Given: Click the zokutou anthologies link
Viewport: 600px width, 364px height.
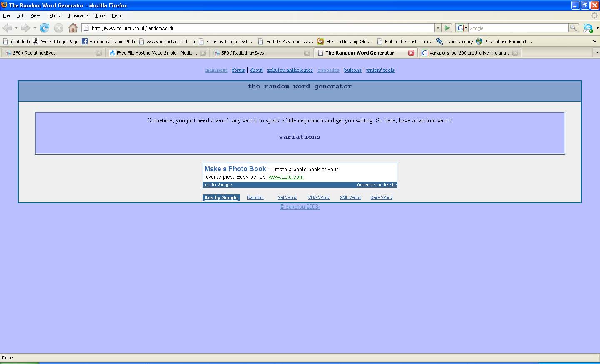Looking at the screenshot, I should [x=290, y=70].
